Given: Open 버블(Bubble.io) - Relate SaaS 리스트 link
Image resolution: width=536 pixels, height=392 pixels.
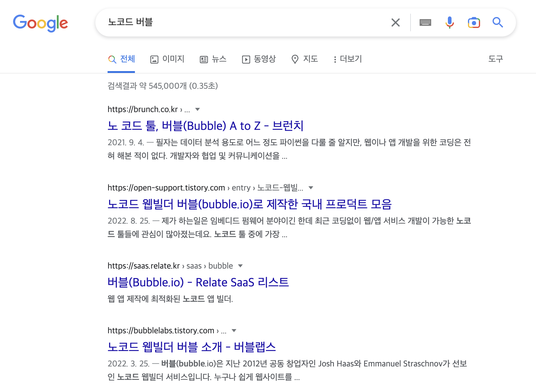Looking at the screenshot, I should pyautogui.click(x=198, y=282).
